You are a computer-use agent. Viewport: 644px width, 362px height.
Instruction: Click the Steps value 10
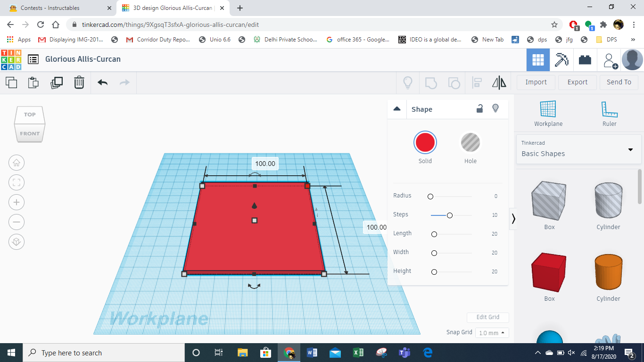click(495, 215)
